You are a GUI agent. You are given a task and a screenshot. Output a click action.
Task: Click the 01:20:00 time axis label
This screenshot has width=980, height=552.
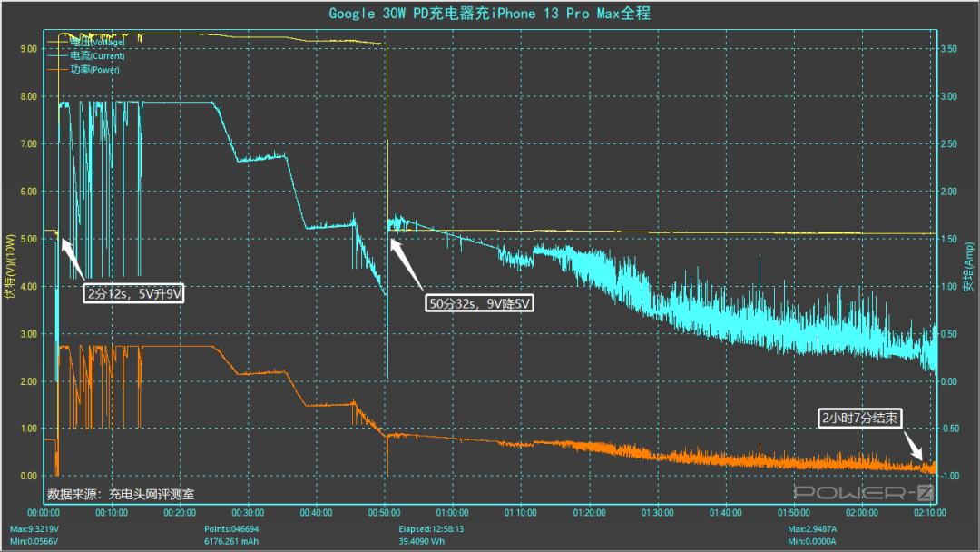(590, 513)
